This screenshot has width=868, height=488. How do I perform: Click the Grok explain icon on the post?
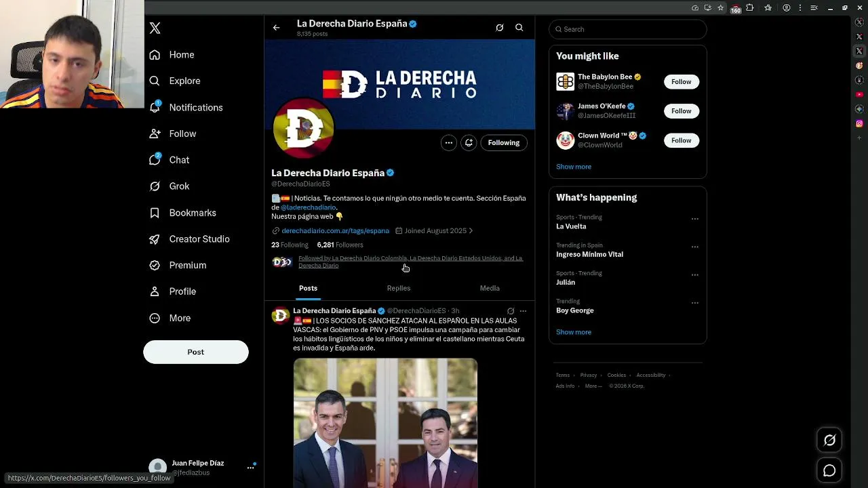click(x=511, y=311)
